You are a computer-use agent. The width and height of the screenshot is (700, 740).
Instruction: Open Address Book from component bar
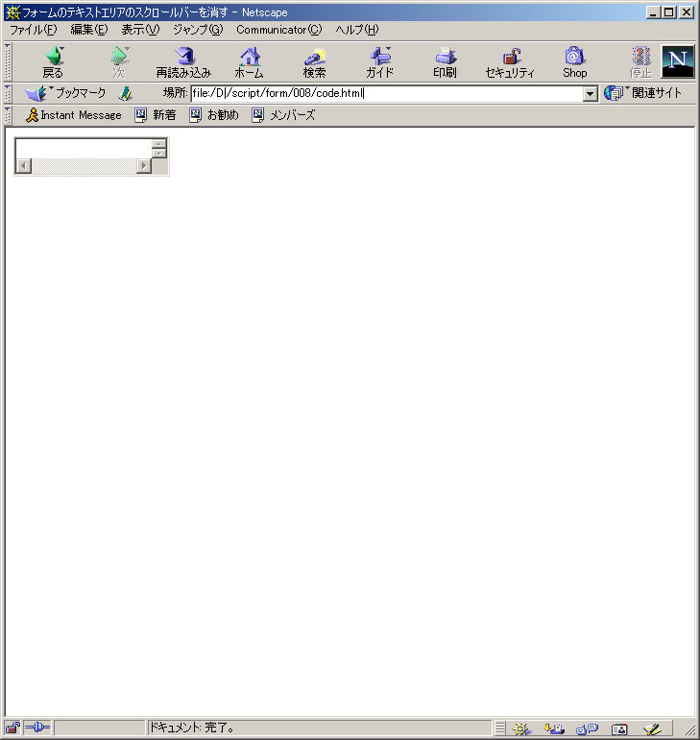coord(619,728)
